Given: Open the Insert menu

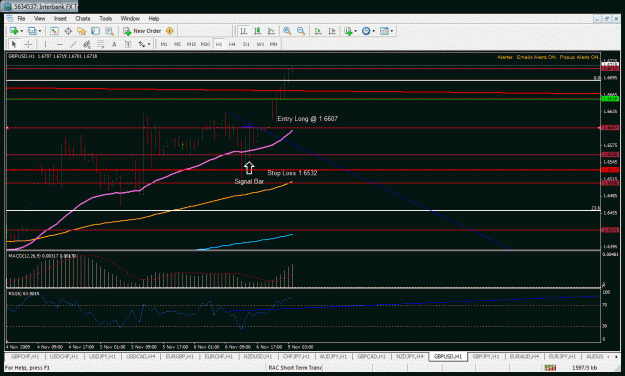Looking at the screenshot, I should tap(60, 18).
